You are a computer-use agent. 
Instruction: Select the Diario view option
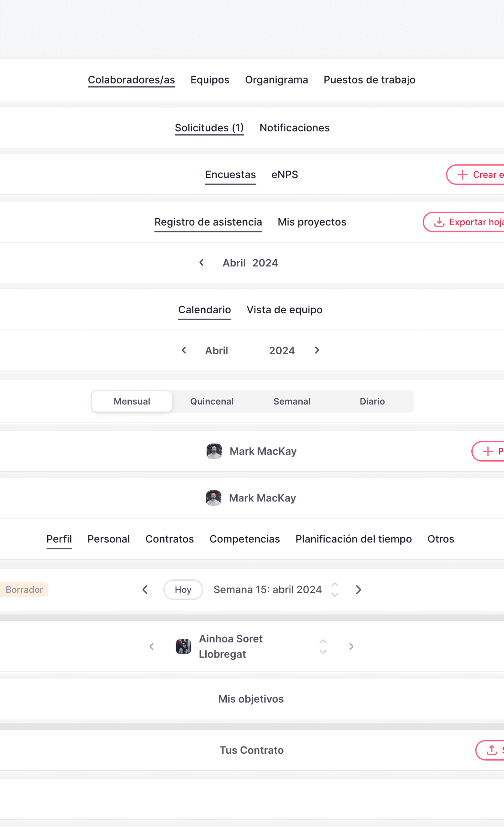[372, 401]
